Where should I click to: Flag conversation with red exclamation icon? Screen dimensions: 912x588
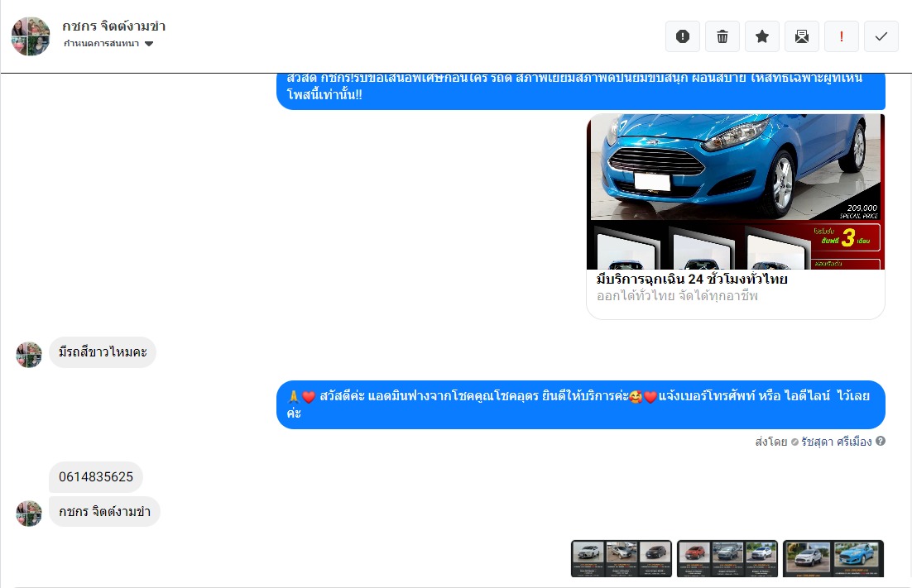click(842, 36)
